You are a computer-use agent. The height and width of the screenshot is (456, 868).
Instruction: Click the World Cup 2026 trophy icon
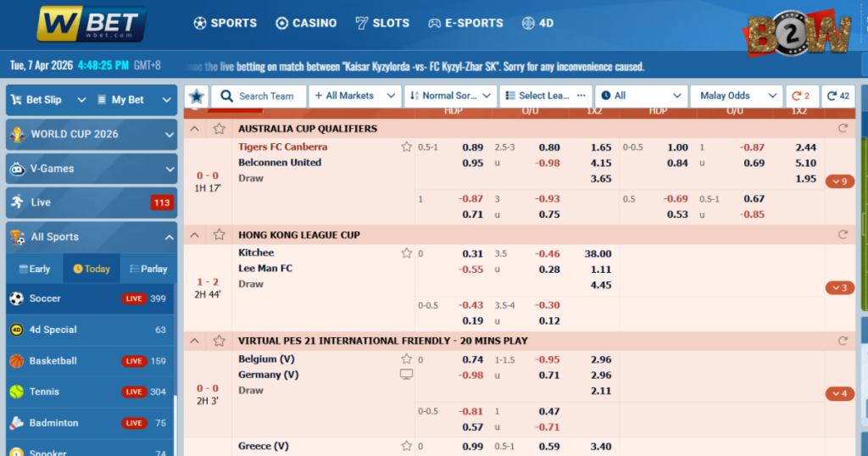pyautogui.click(x=17, y=135)
